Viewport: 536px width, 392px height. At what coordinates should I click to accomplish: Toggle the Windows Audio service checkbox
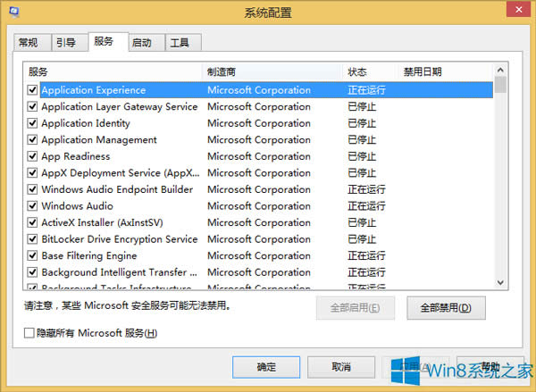click(33, 206)
